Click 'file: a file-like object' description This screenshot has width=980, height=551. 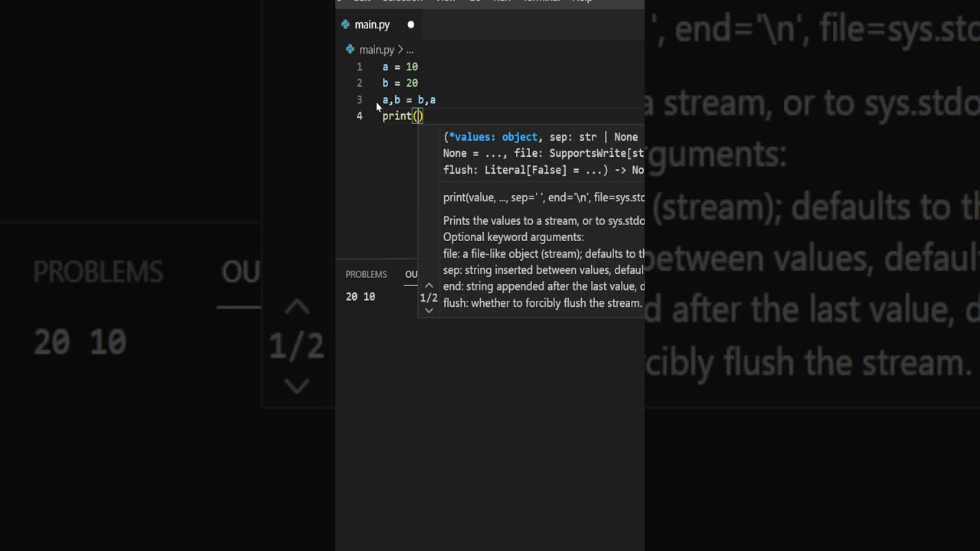coord(544,254)
